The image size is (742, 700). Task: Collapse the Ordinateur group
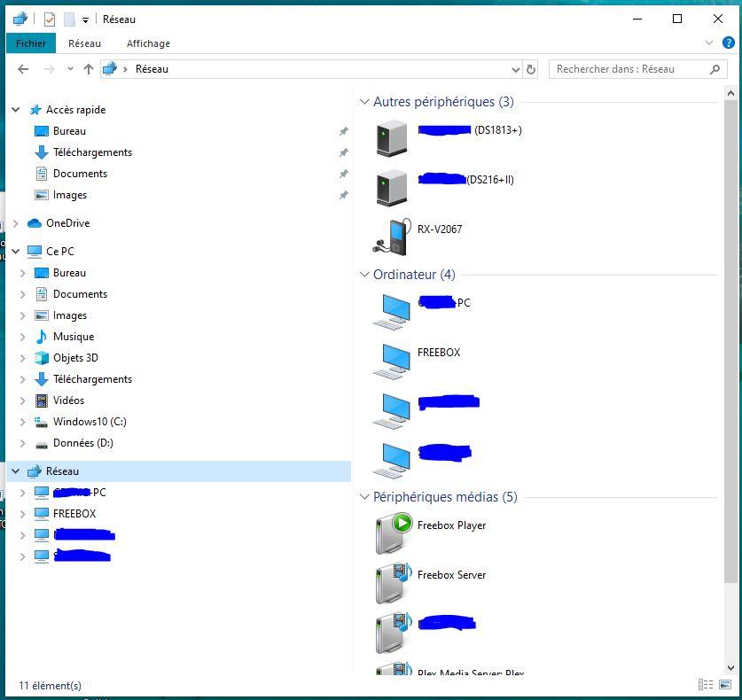coord(363,275)
